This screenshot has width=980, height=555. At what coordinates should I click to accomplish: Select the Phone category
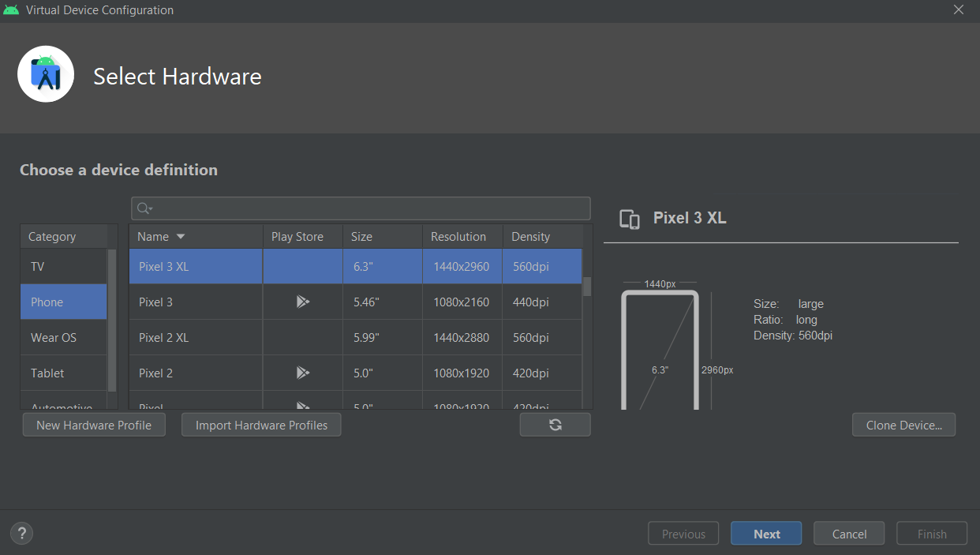[63, 302]
